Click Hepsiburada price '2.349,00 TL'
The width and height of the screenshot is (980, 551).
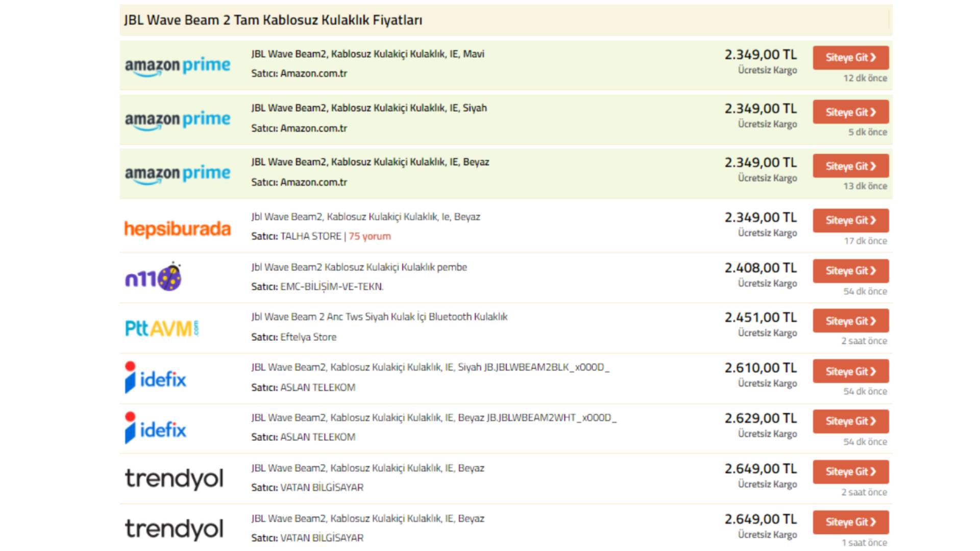[761, 217]
